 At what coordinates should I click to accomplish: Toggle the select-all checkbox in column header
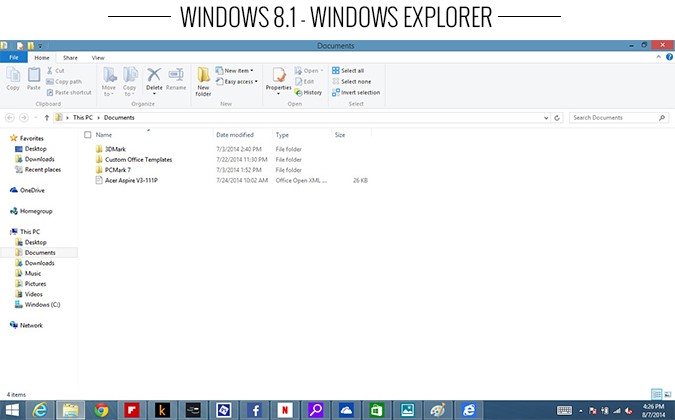coord(88,134)
